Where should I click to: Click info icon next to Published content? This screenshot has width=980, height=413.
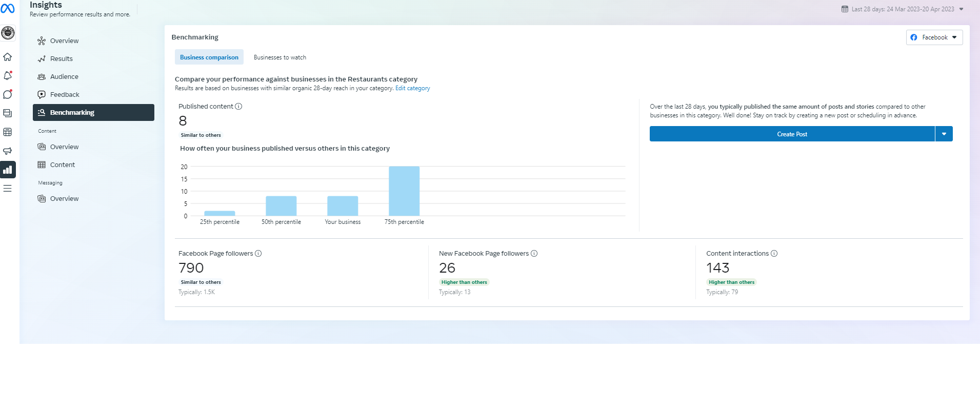pos(238,107)
